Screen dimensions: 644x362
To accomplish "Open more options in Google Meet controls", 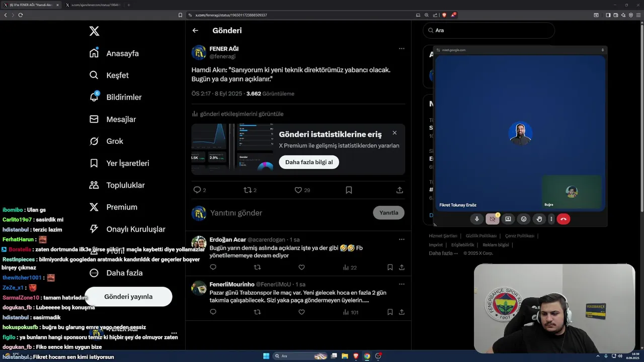I will [x=551, y=219].
